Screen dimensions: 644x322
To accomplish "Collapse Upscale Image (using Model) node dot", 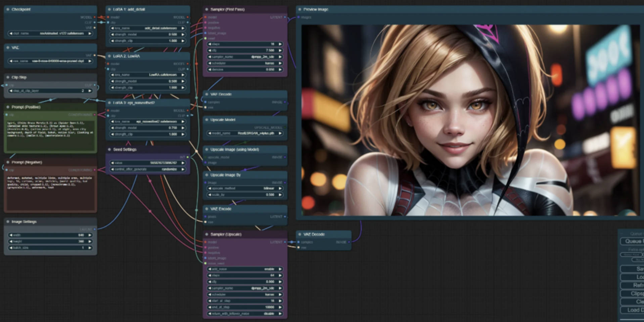I will coord(206,150).
